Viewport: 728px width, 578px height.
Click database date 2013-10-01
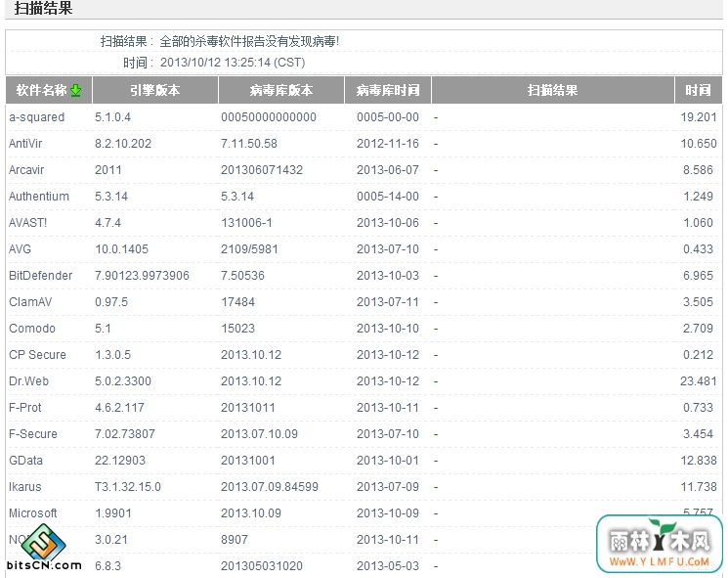coord(388,461)
